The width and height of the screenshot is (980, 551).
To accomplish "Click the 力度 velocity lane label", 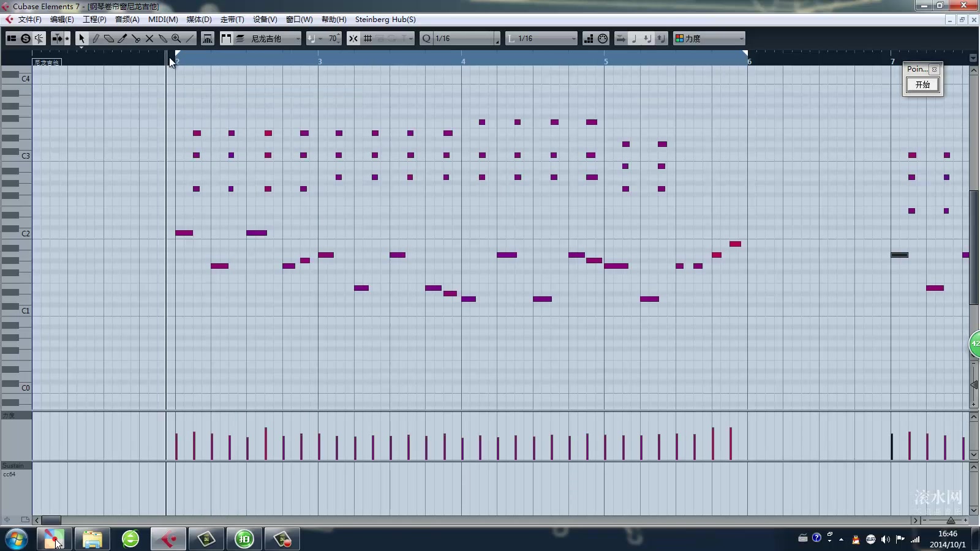I will [9, 415].
